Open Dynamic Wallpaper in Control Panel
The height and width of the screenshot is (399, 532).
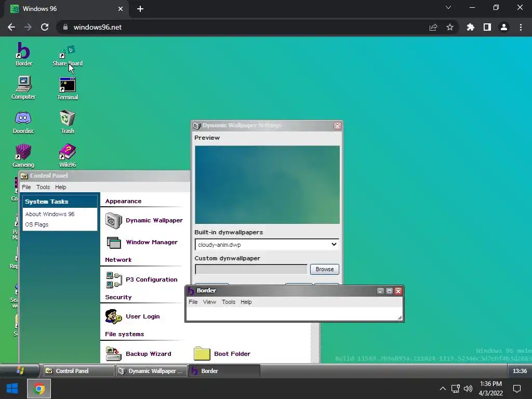144,220
